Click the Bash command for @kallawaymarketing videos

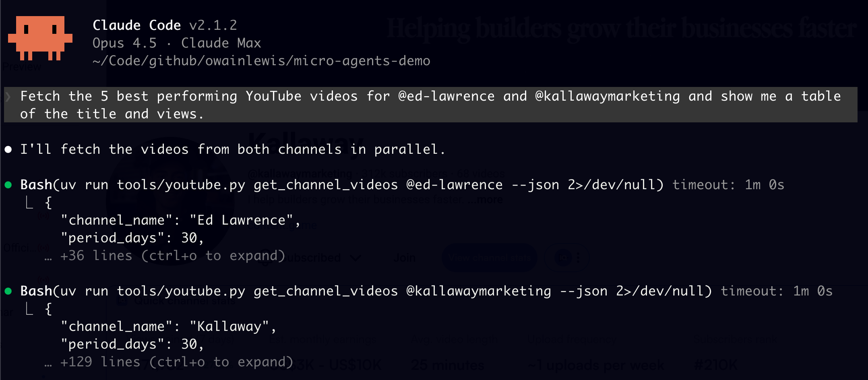(x=366, y=291)
